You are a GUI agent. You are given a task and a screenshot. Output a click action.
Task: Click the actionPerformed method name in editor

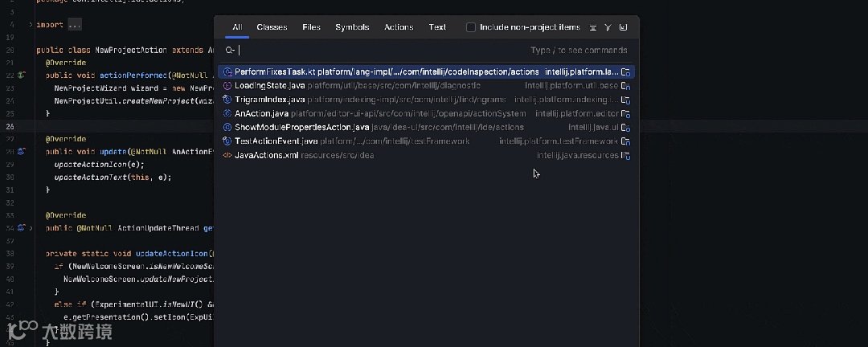click(x=132, y=76)
